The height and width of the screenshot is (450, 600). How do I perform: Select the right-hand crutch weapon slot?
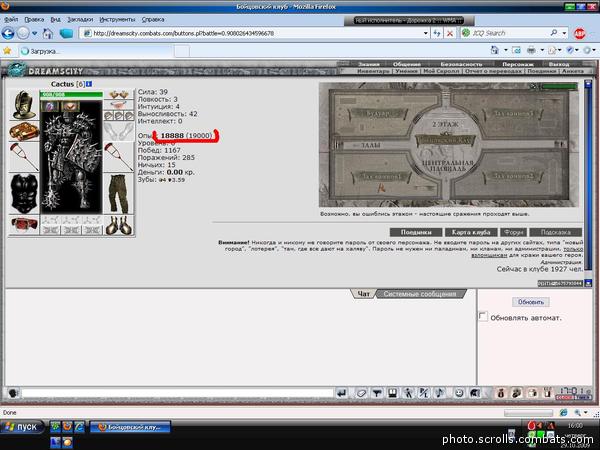119,157
